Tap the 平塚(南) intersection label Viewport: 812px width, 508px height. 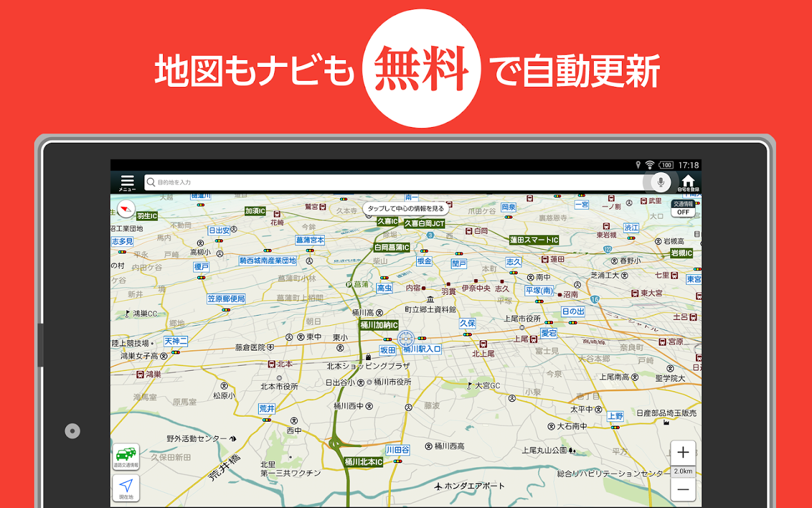coord(539,291)
